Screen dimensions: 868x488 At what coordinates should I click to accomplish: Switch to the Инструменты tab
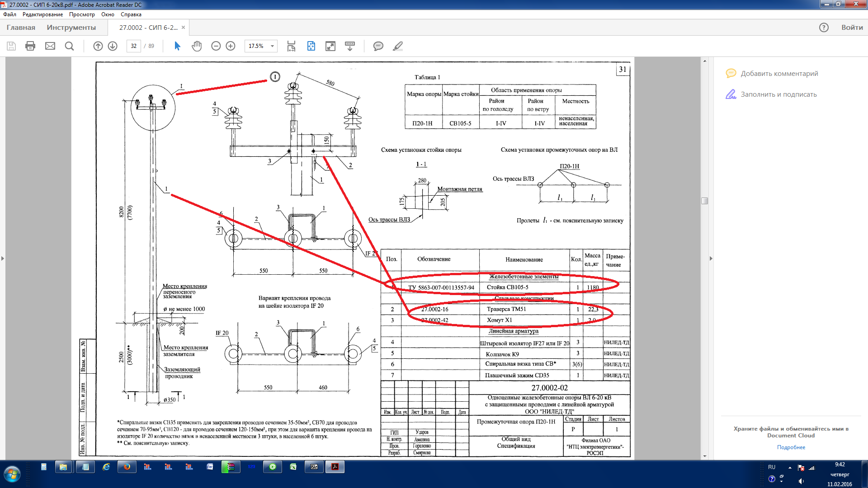coord(71,28)
